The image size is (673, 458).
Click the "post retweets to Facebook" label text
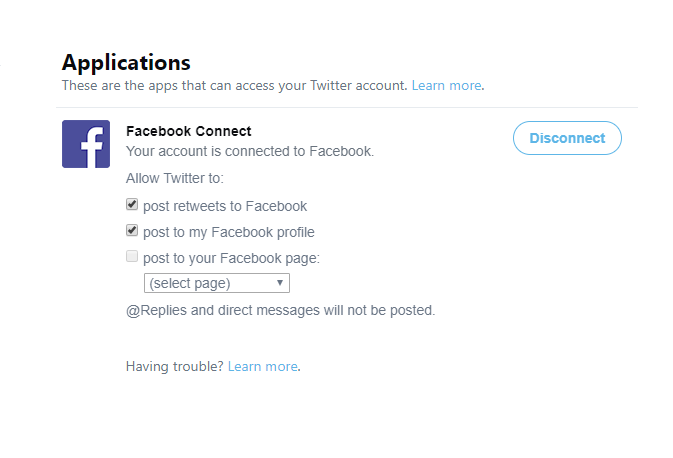point(225,206)
